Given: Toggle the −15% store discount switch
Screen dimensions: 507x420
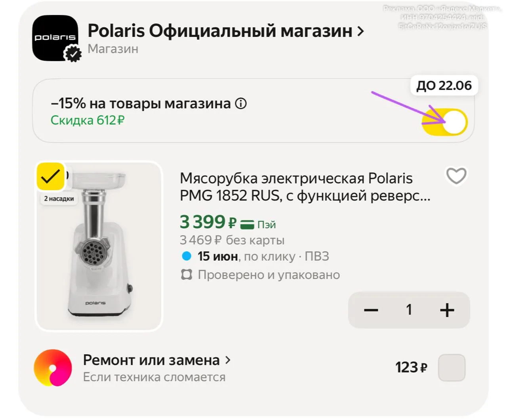Looking at the screenshot, I should point(444,122).
